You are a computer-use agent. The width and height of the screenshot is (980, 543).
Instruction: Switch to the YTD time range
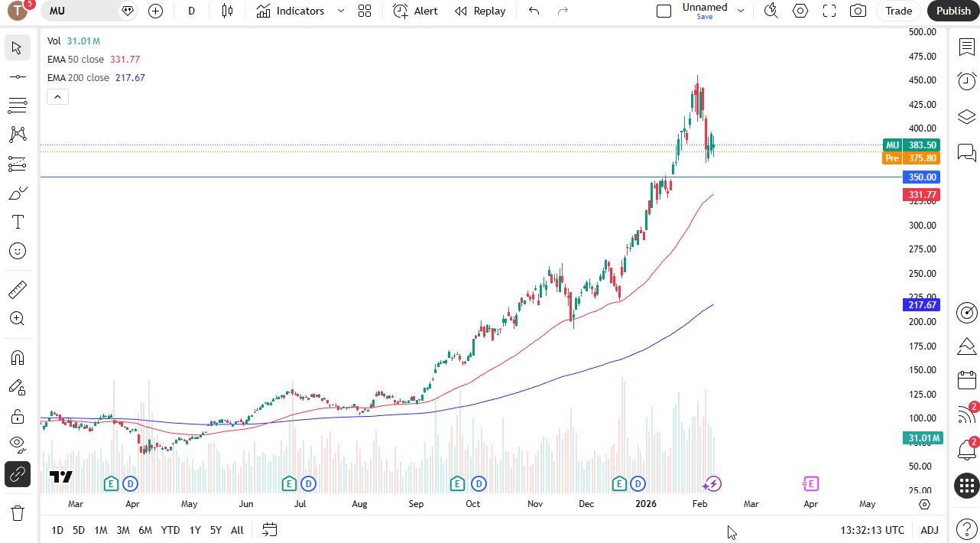coord(170,530)
